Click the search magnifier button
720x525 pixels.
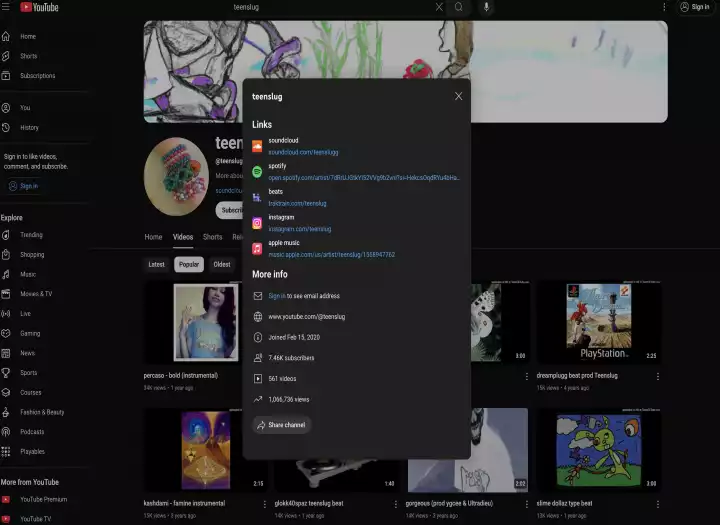(458, 7)
